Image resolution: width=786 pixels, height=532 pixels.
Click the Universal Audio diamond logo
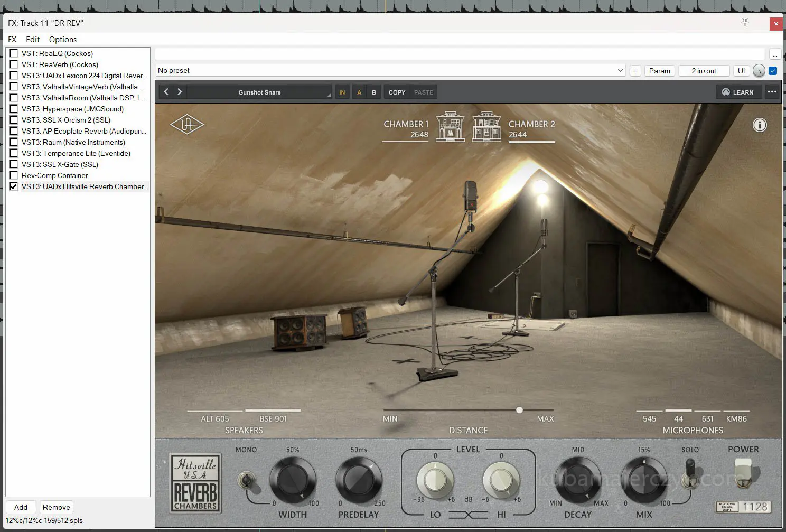187,125
